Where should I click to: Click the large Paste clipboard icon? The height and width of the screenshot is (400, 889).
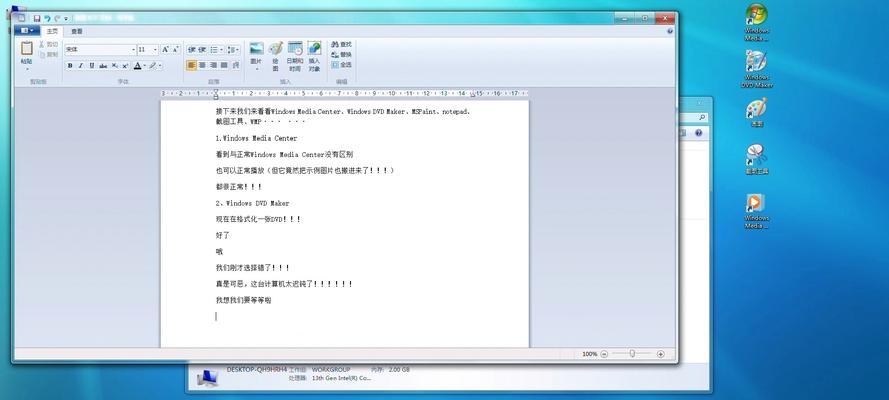pyautogui.click(x=27, y=49)
